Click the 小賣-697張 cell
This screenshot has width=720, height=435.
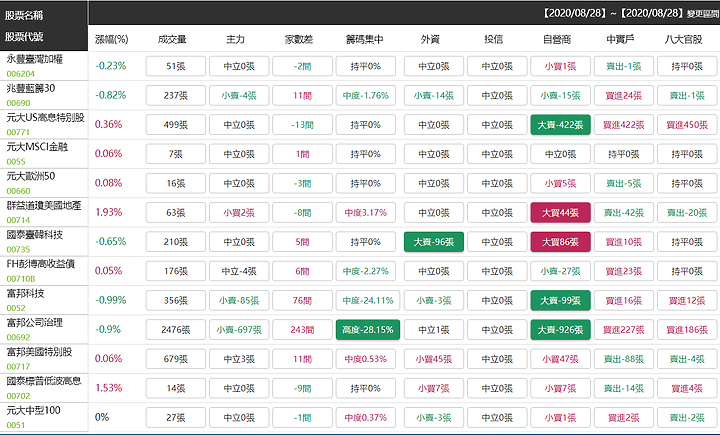tap(239, 330)
